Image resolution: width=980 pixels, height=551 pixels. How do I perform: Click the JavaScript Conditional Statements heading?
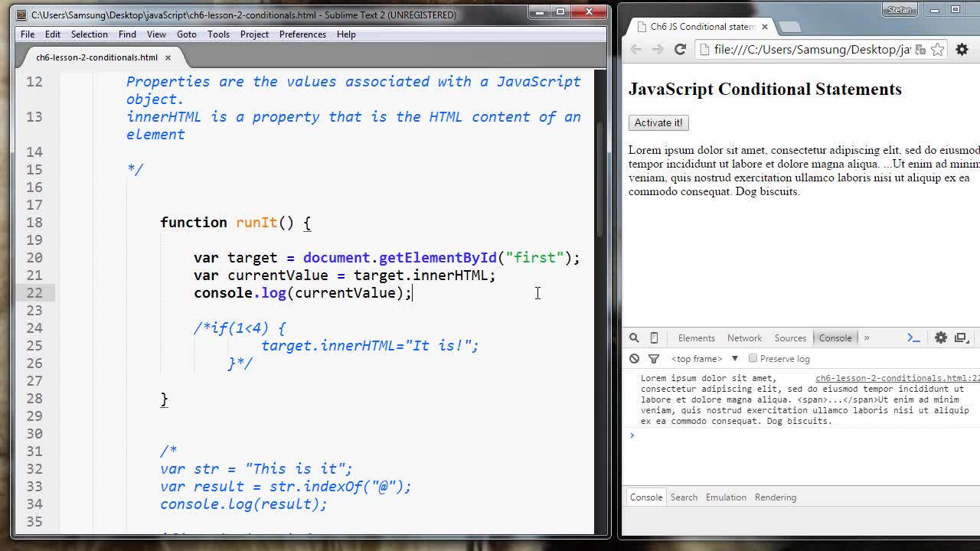765,89
